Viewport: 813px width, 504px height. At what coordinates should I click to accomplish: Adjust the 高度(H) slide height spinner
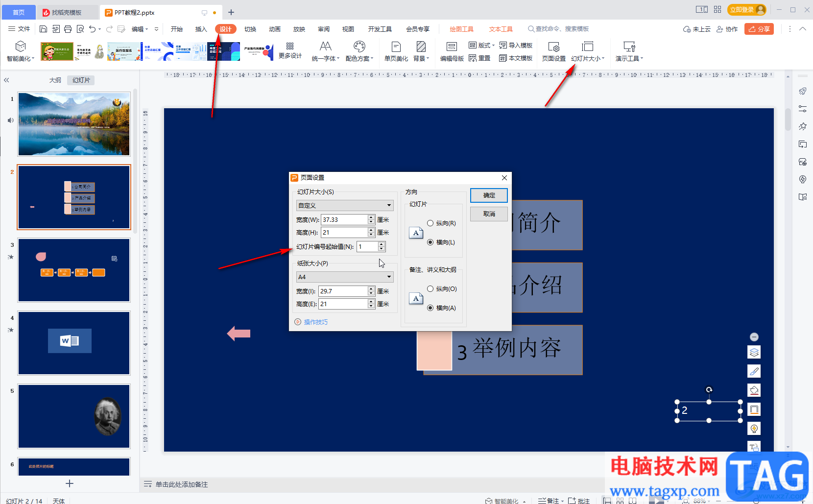click(x=371, y=232)
